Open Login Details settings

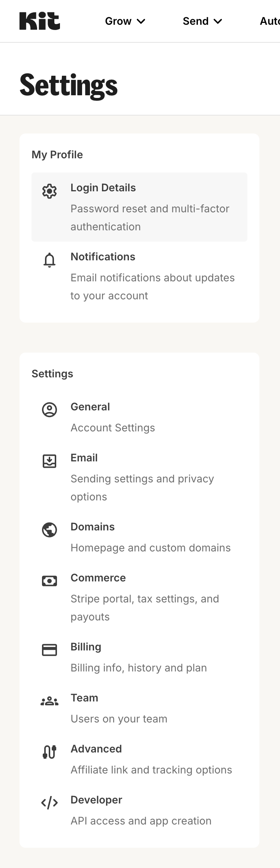103,188
